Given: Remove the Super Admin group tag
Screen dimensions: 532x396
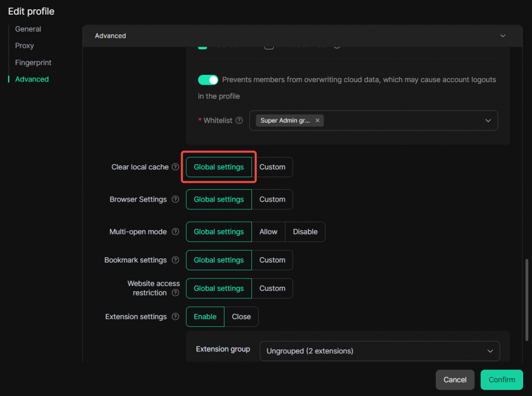Looking at the screenshot, I should pyautogui.click(x=317, y=121).
